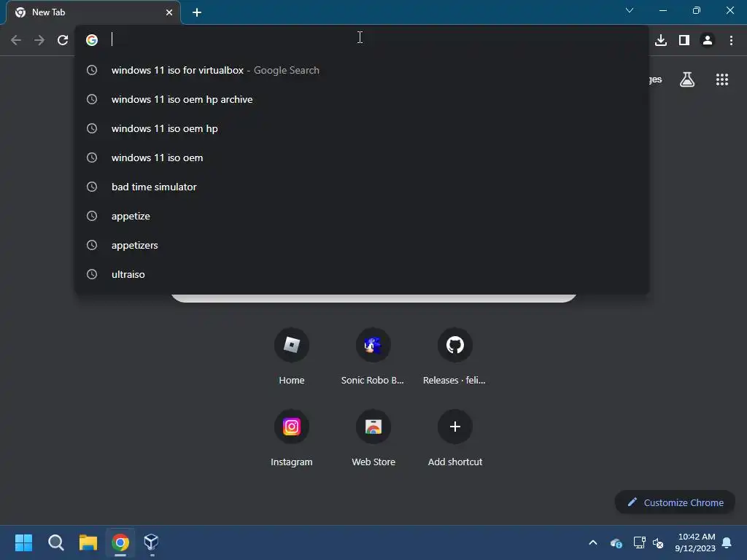Open VirtualBox from taskbar
The width and height of the screenshot is (747, 560).
[x=152, y=542]
